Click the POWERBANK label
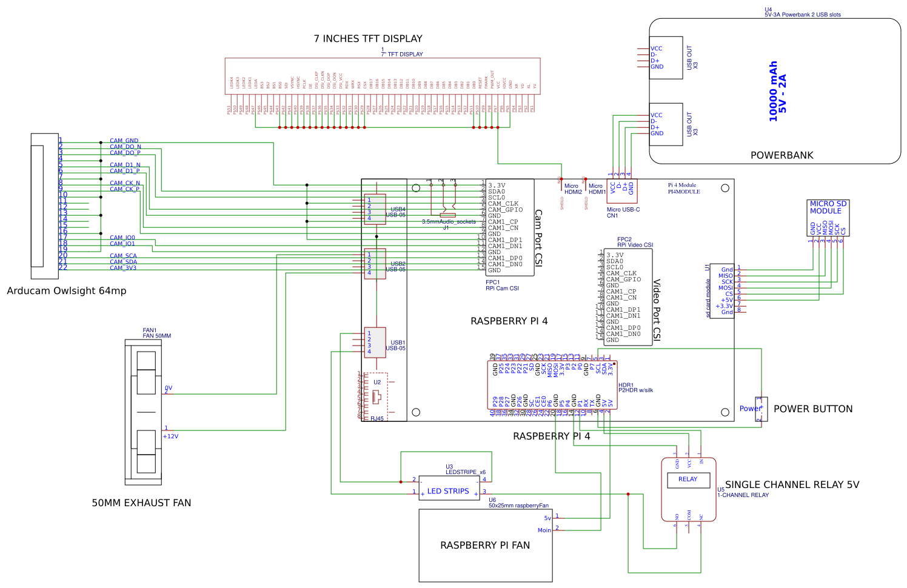 pos(781,155)
